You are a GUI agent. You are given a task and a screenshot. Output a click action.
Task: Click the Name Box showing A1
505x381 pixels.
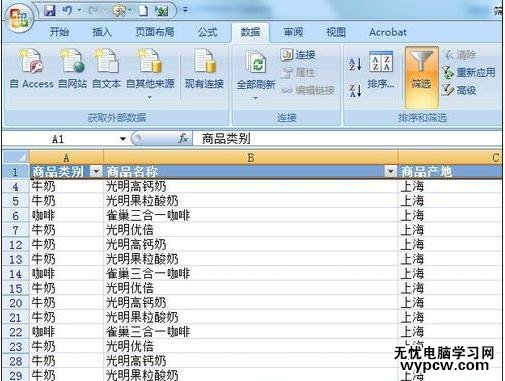pyautogui.click(x=58, y=139)
